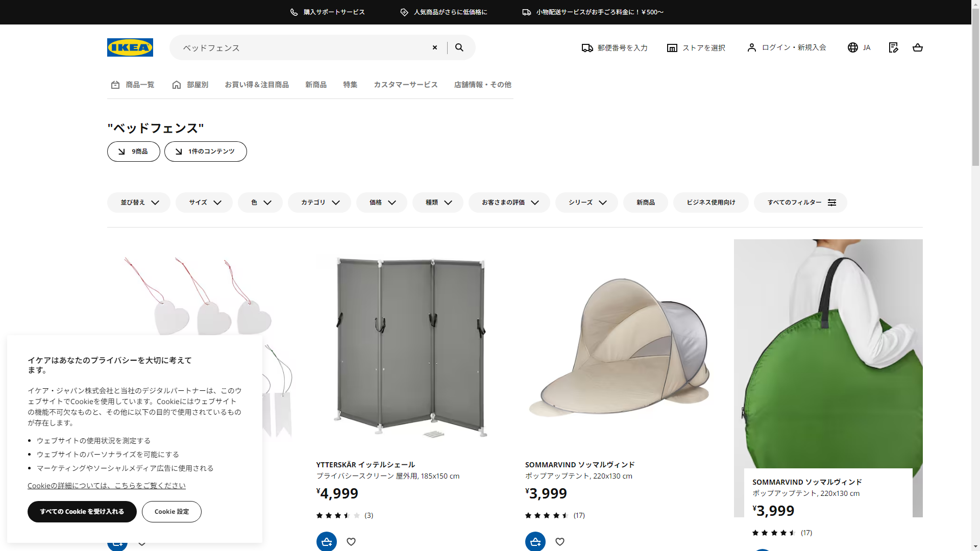Expand the 並び替え sort dropdown
980x551 pixels.
[x=139, y=203]
